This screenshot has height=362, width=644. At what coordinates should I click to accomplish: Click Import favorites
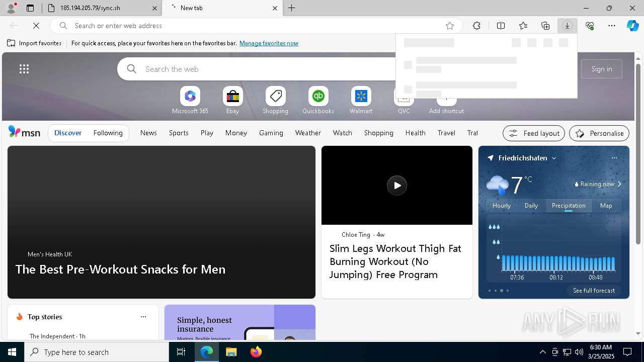point(34,43)
